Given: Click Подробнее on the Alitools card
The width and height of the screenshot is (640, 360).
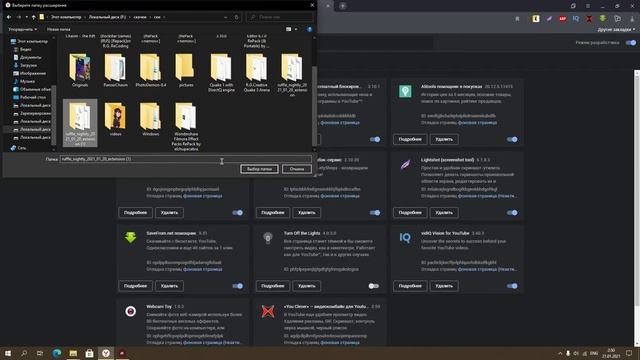Looking at the screenshot, I should click(x=410, y=139).
